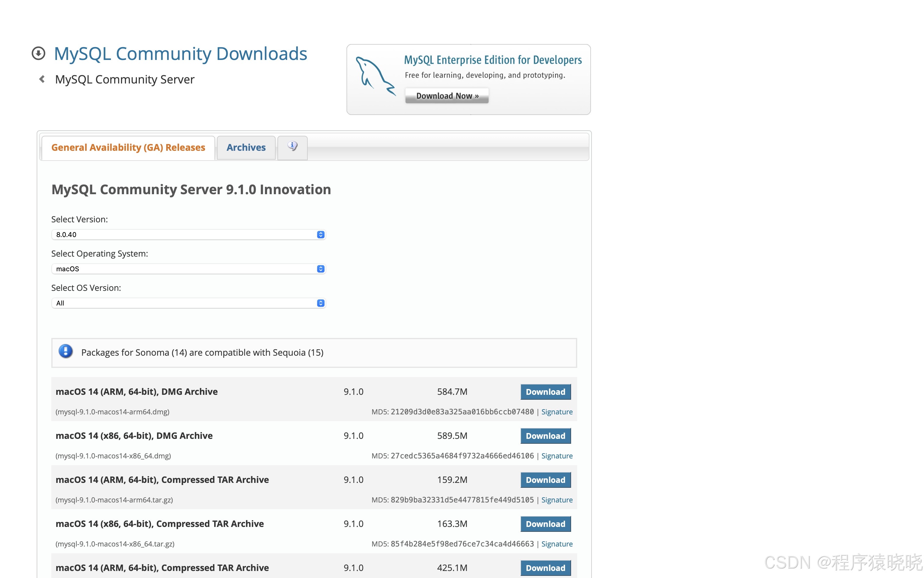
Task: Click the MySQL Community Downloads heading link
Action: [181, 54]
